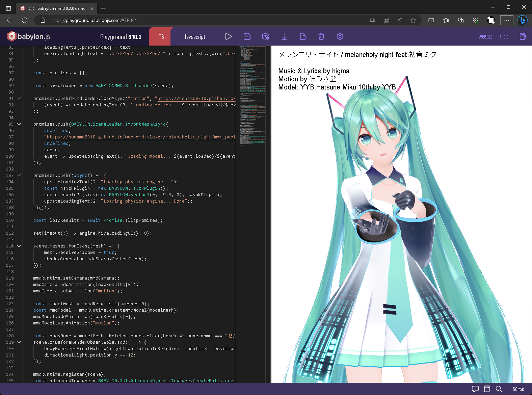Viewport: 532px width, 395px height.
Task: Collapse the code block at line 114
Action: (x=19, y=246)
